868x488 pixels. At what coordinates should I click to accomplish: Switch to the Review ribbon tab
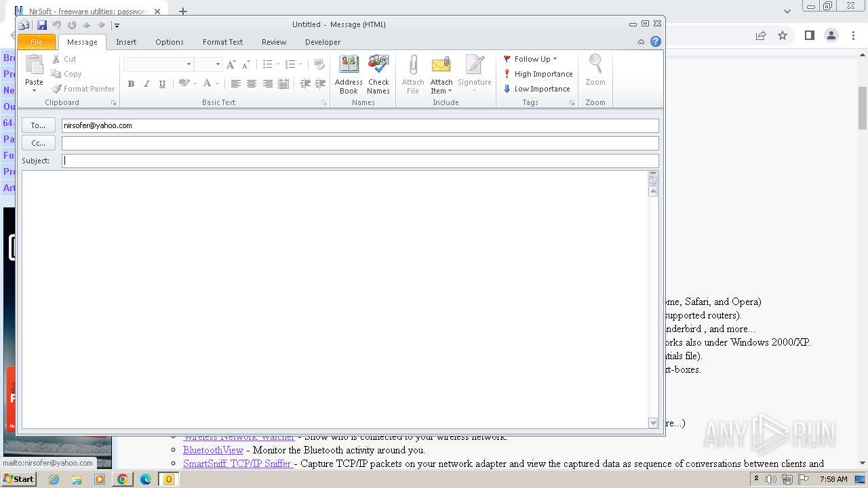click(x=274, y=42)
